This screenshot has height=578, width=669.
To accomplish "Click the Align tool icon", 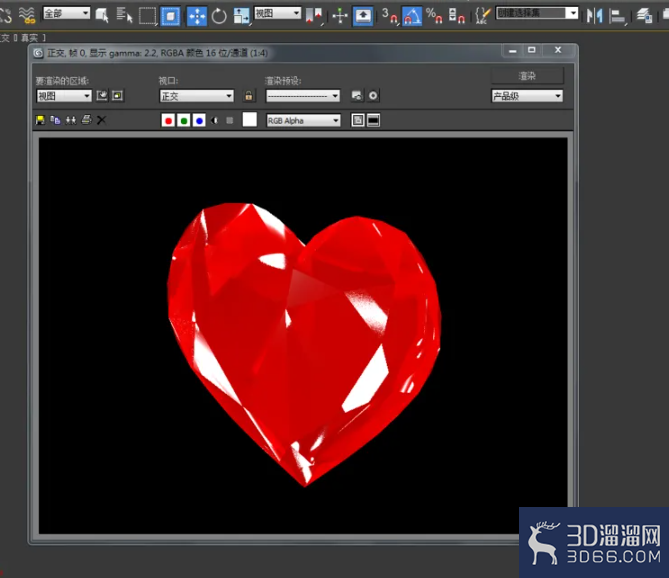I will pos(617,16).
